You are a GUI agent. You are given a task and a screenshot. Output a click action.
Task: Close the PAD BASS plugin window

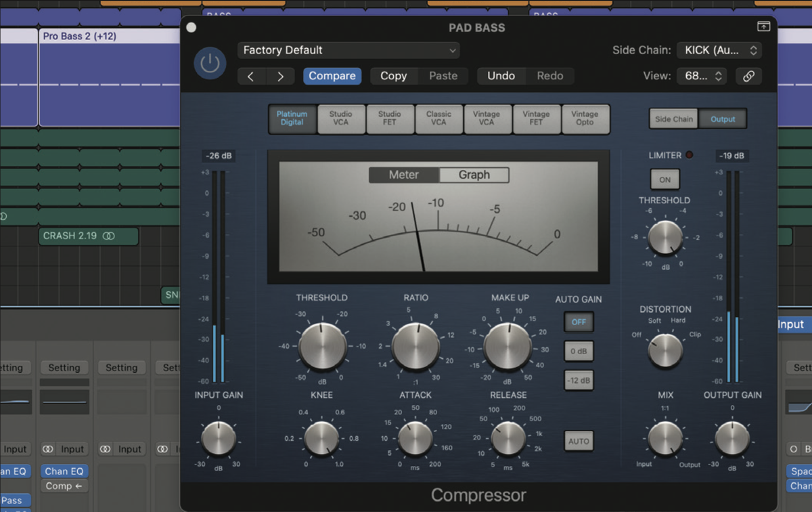(x=191, y=27)
